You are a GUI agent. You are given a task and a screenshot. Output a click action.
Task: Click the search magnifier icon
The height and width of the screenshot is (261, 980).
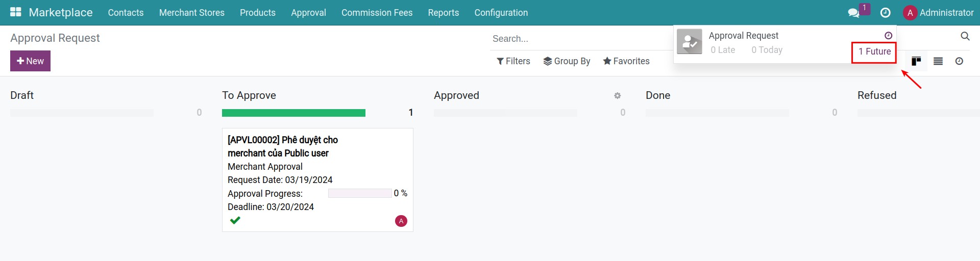point(965,36)
